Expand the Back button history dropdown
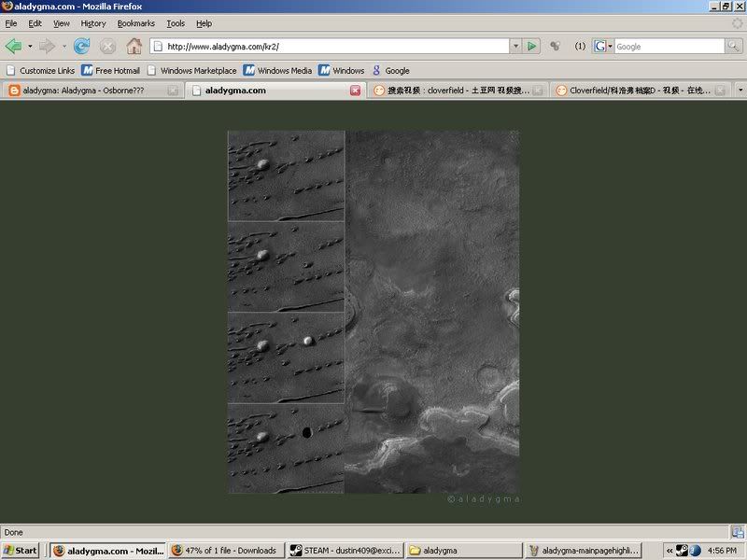 pos(30,46)
